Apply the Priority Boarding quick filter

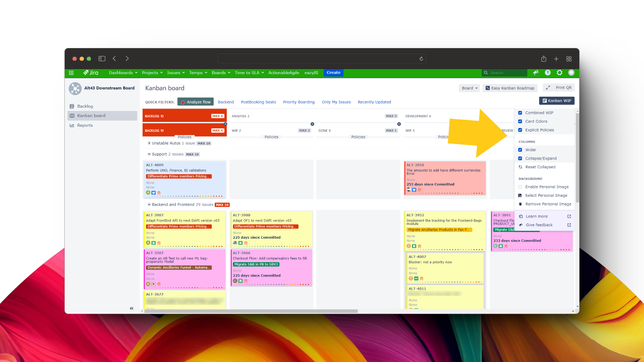tap(299, 102)
